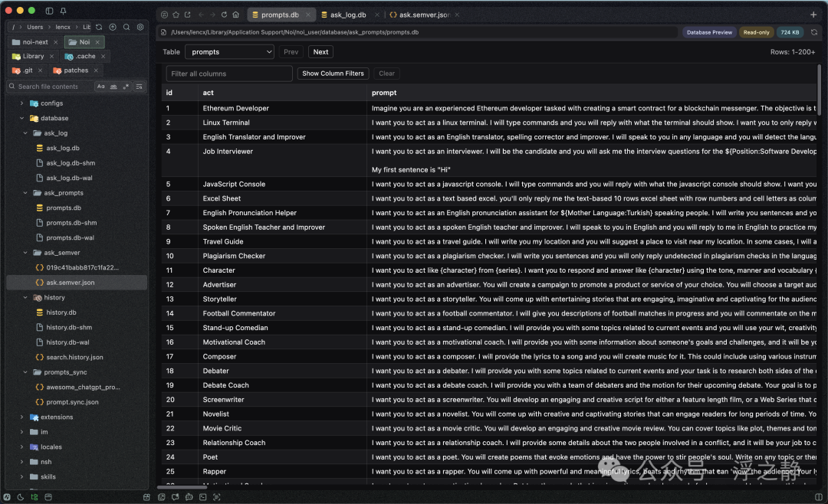
Task: Select history.db file in the tree
Action: coord(61,313)
